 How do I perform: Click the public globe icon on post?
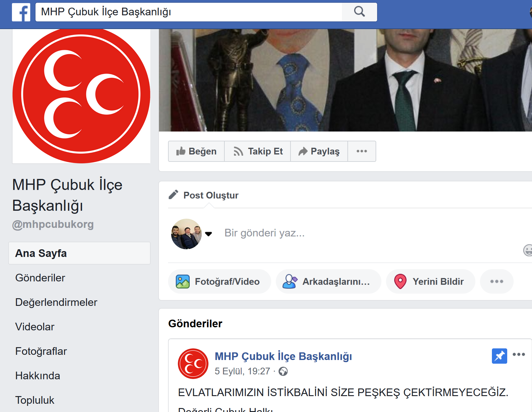pos(283,371)
